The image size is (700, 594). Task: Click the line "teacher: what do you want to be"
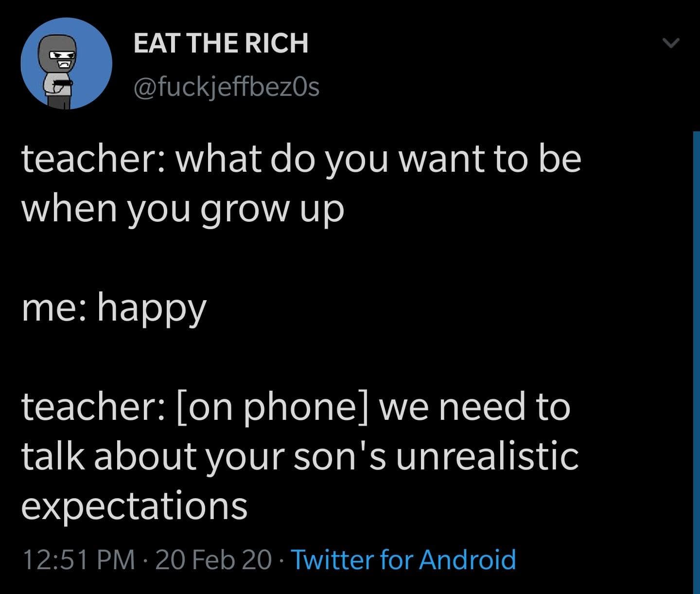click(x=301, y=159)
